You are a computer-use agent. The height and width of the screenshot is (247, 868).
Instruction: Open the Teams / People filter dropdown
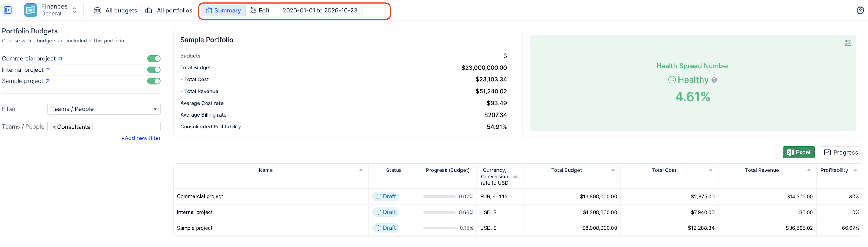pyautogui.click(x=104, y=109)
